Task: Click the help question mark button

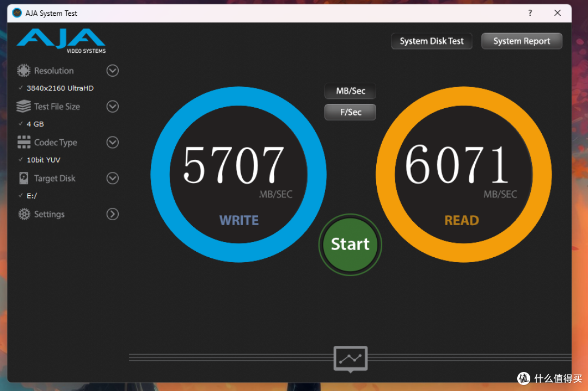Action: pos(530,13)
